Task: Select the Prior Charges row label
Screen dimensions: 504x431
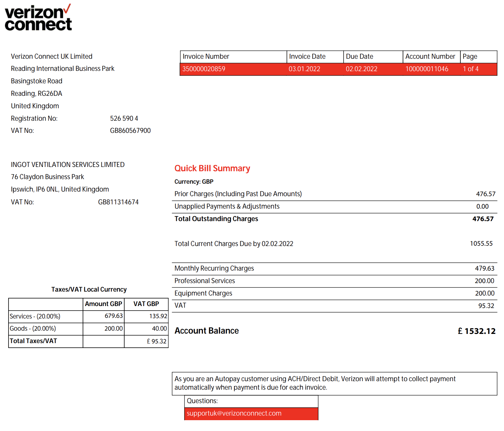Action: pyautogui.click(x=238, y=194)
